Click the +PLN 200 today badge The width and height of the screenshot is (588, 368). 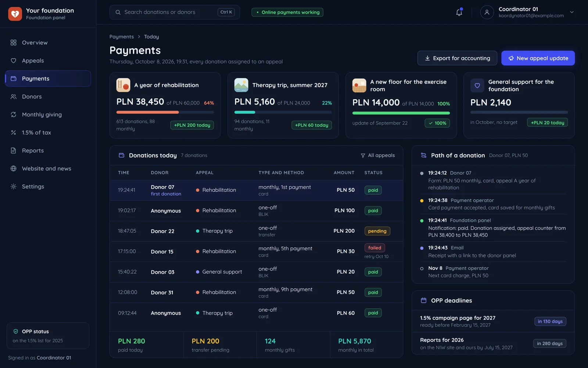tap(192, 125)
